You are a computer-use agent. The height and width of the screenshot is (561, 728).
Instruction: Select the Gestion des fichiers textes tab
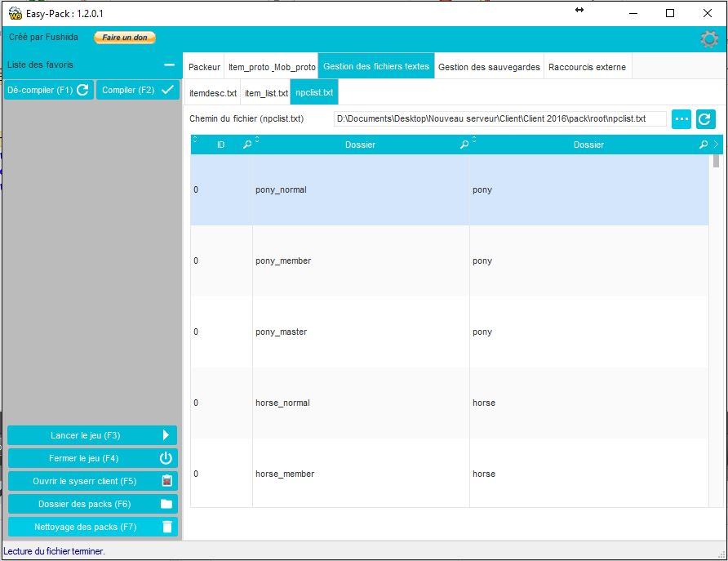pyautogui.click(x=376, y=66)
